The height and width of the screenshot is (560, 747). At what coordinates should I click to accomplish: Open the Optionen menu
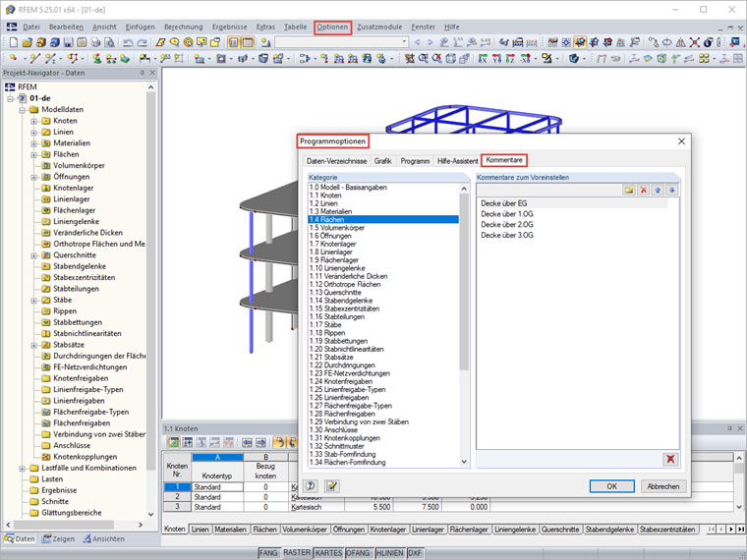point(332,28)
